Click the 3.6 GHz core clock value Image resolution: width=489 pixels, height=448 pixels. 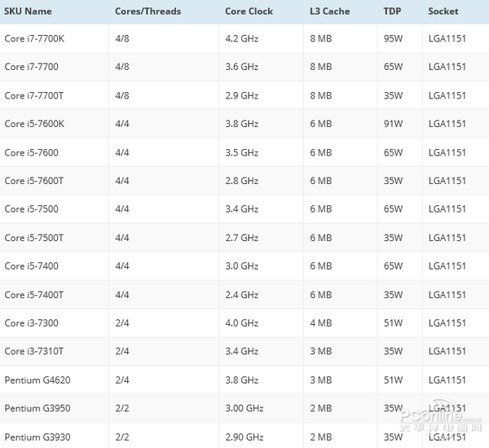coord(242,67)
